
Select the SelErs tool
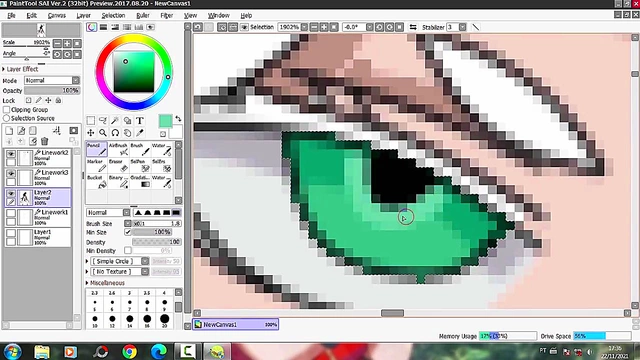click(x=162, y=166)
